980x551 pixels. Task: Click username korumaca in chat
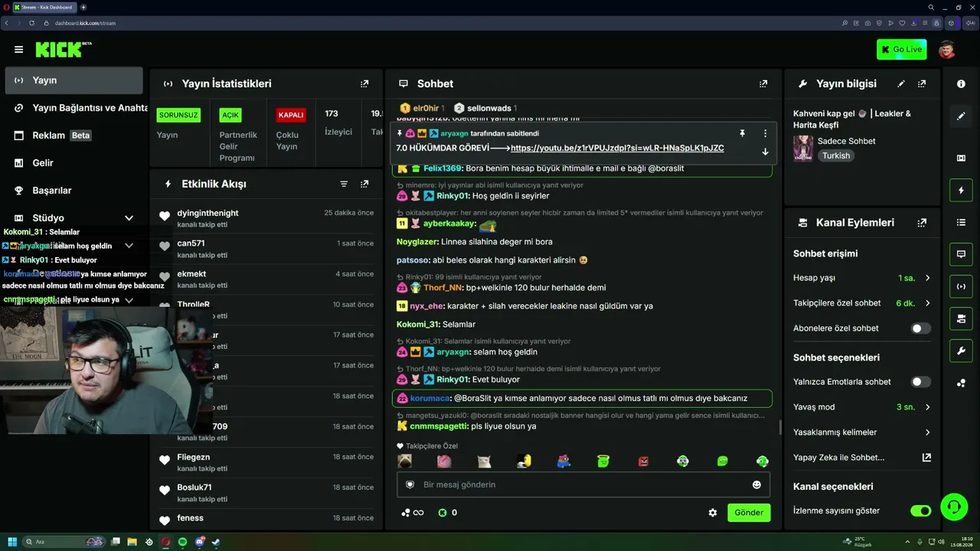[430, 398]
